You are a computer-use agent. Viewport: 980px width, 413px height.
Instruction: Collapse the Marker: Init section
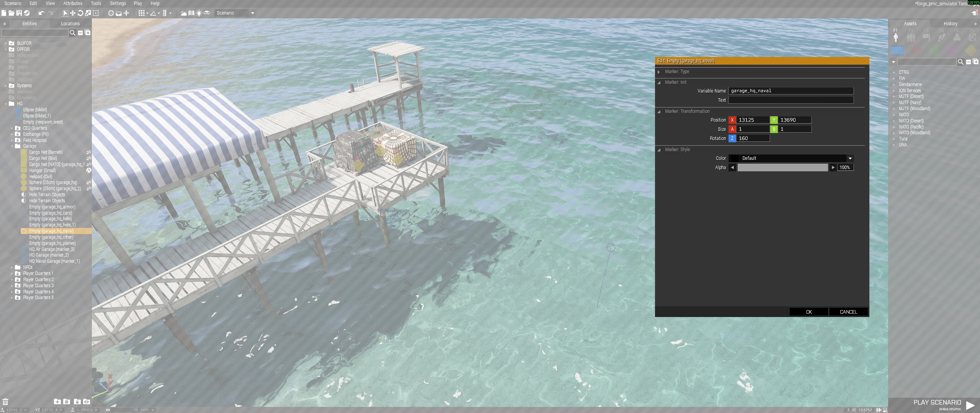point(659,83)
